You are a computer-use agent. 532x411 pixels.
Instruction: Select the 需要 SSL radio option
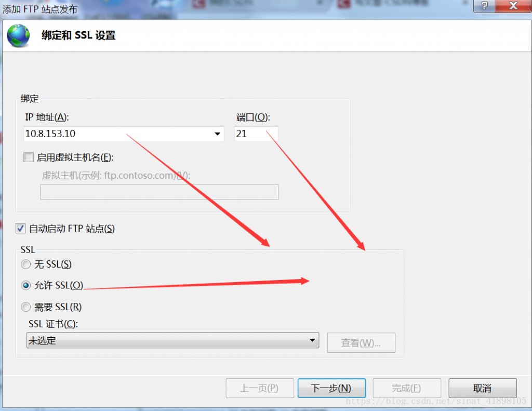pos(26,307)
